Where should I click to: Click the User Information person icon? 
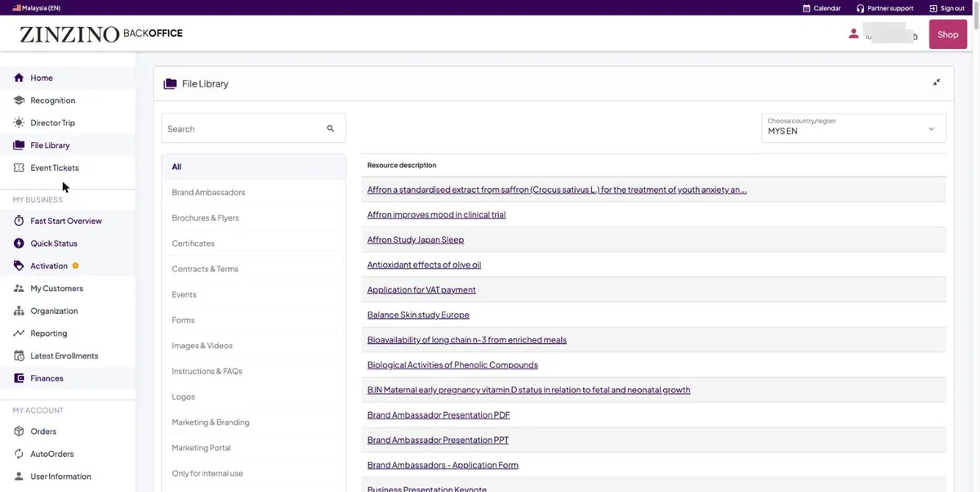[x=19, y=476]
